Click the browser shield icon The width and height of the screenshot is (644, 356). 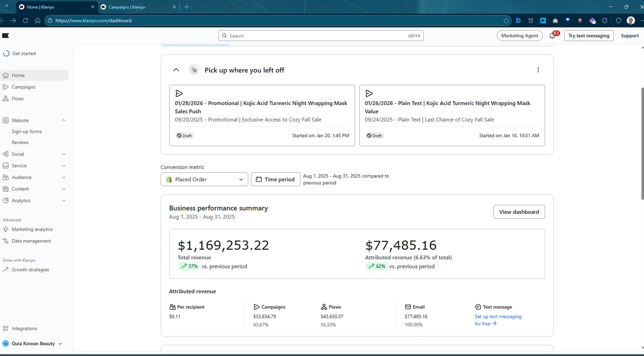619,20
